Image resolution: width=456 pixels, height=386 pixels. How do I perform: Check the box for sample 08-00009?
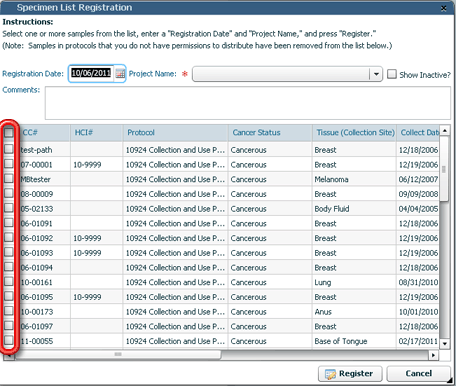point(9,193)
